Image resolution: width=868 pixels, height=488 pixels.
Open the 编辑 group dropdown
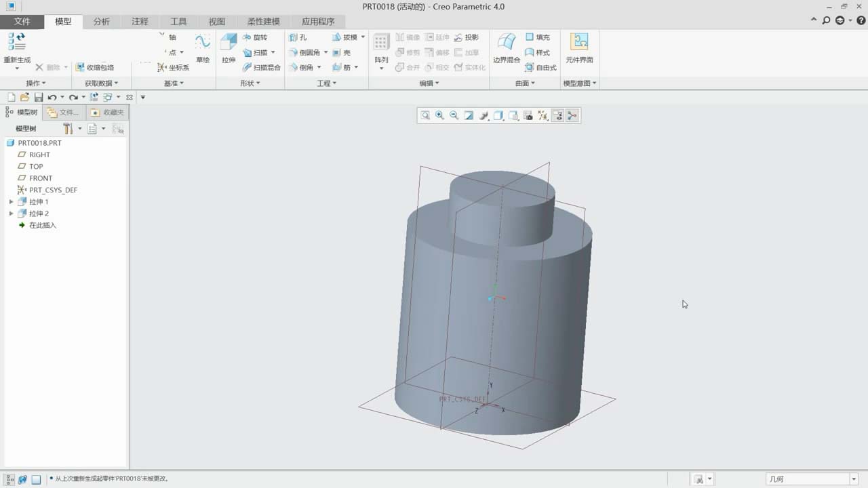[429, 83]
